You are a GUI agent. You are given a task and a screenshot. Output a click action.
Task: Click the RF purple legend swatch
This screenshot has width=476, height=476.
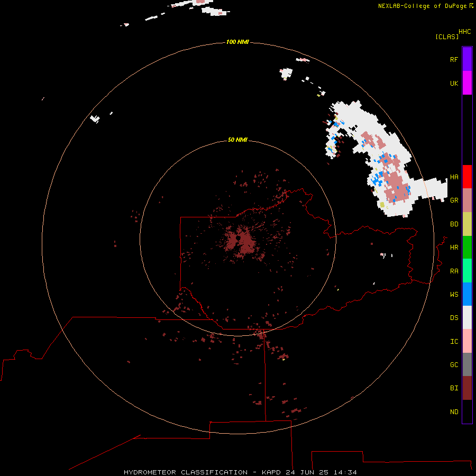467,59
